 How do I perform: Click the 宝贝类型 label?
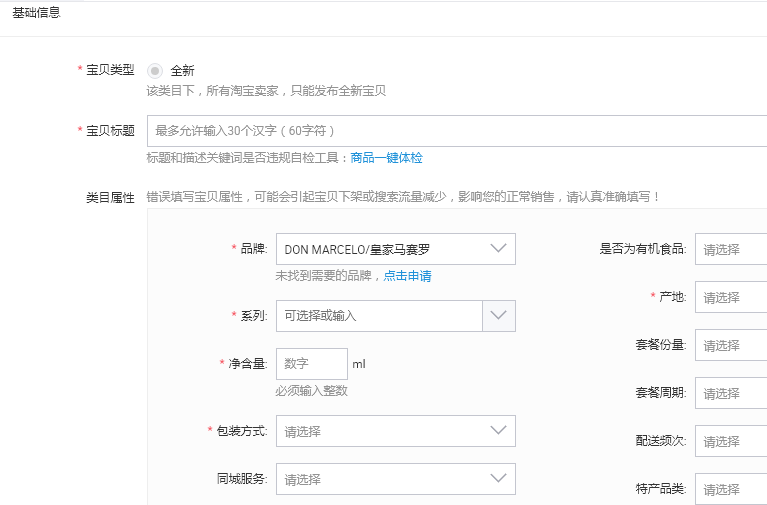pyautogui.click(x=110, y=70)
